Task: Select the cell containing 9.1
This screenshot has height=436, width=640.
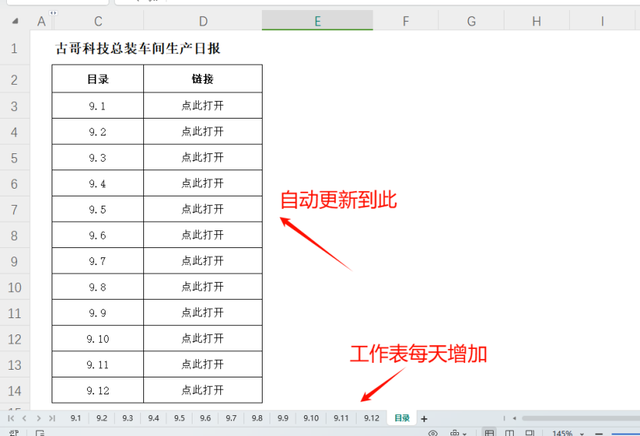Action: point(98,106)
